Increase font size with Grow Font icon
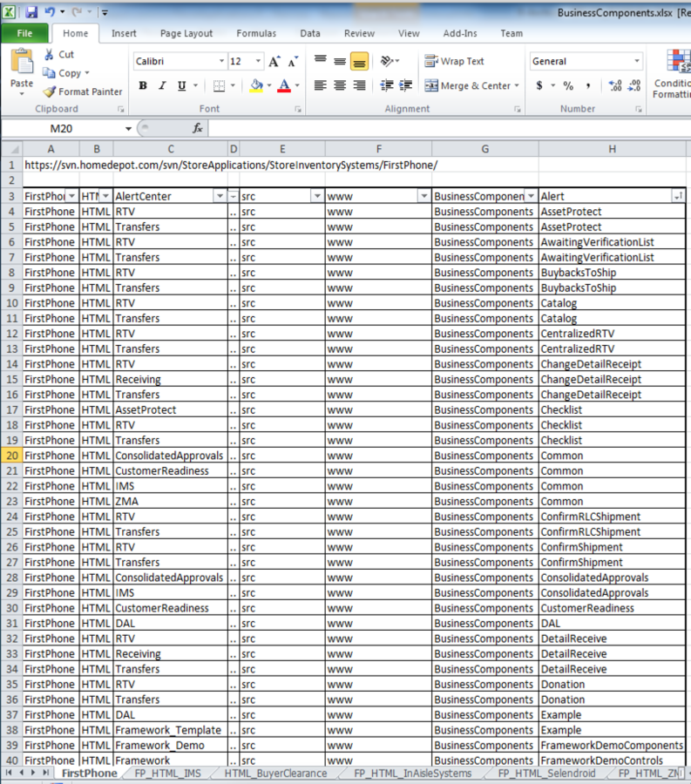This screenshot has height=784, width=691. pyautogui.click(x=274, y=62)
